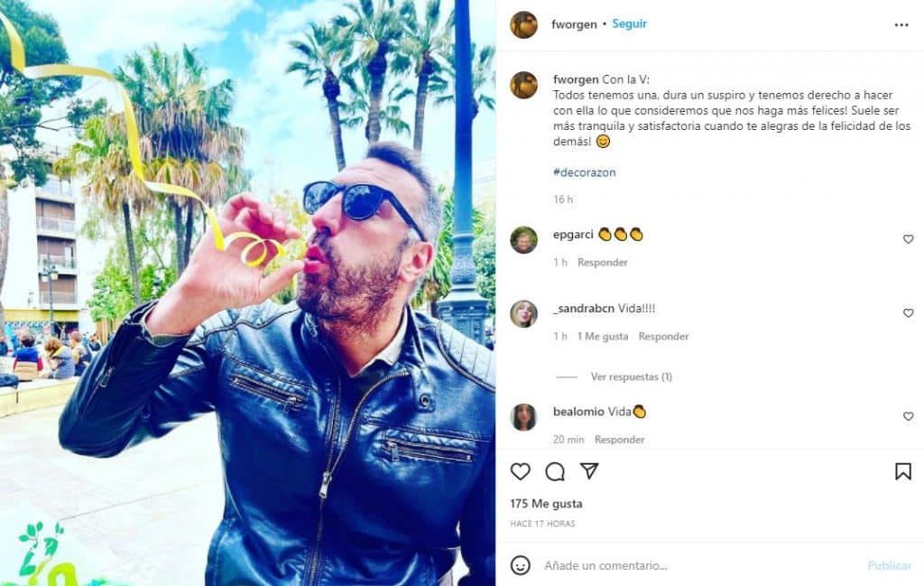Viewport: 924px width, 586px height.
Task: Save post with bookmark icon
Action: click(902, 471)
